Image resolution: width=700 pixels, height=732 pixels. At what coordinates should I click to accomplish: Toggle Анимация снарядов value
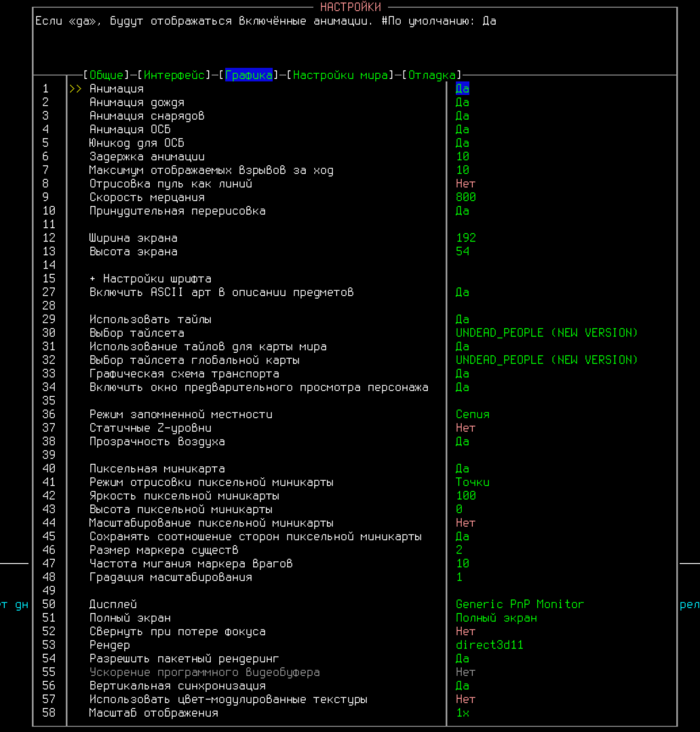(x=463, y=115)
